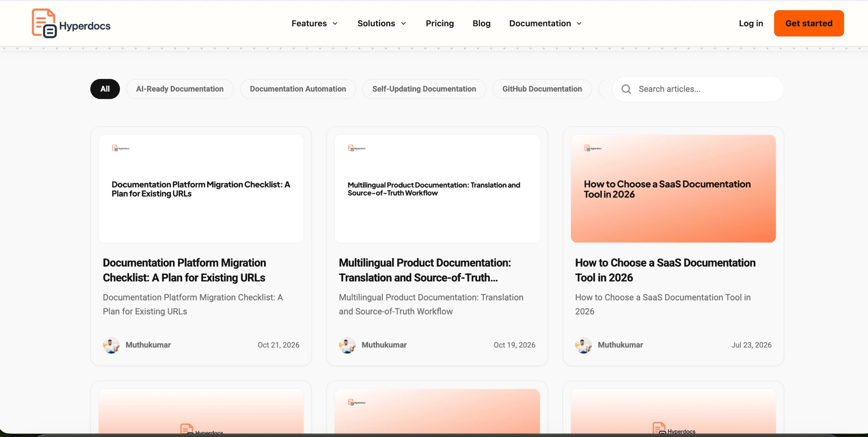Click the Oct 19, 2026 date
The image size is (868, 437).
pos(514,345)
